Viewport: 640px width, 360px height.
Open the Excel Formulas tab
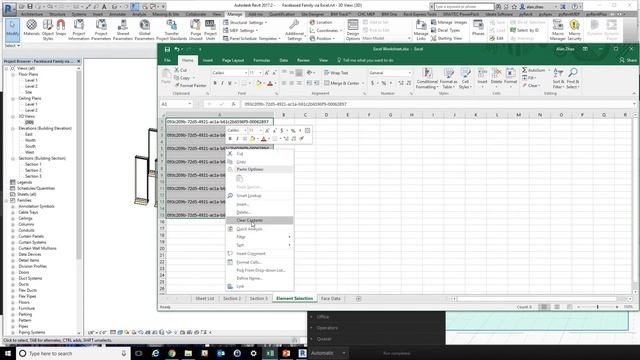tap(261, 60)
